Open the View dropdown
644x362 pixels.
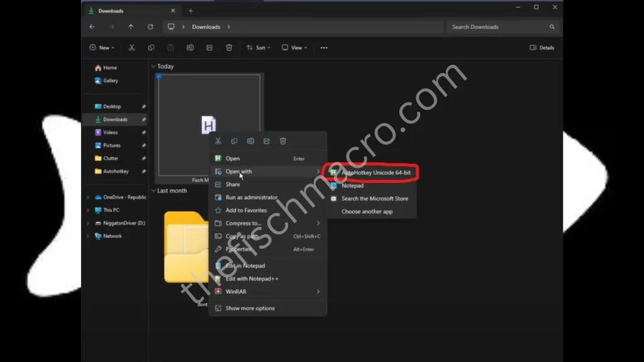[x=294, y=48]
